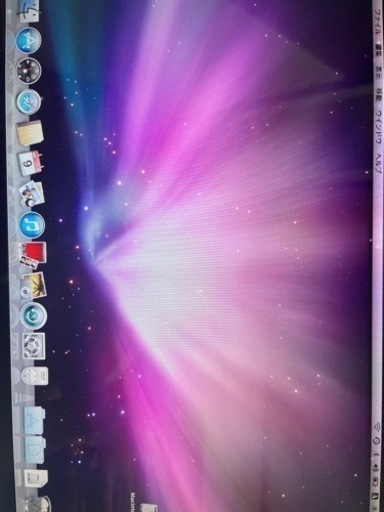Open iCal calendar icon showing 9

tap(30, 163)
